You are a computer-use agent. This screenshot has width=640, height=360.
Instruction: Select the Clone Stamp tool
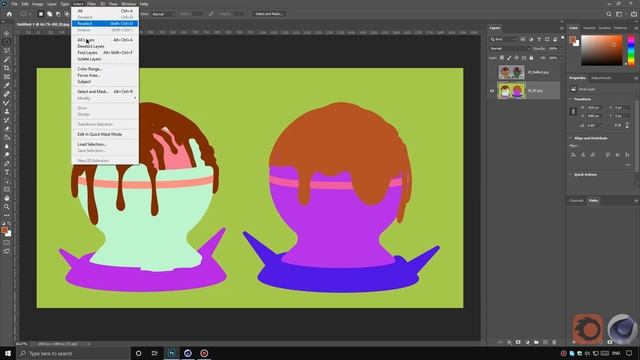point(7,111)
